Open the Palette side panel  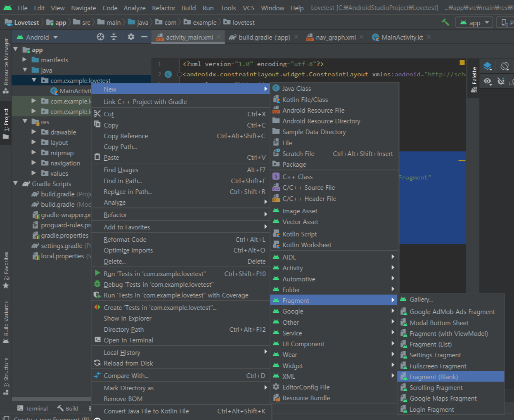pos(474,79)
